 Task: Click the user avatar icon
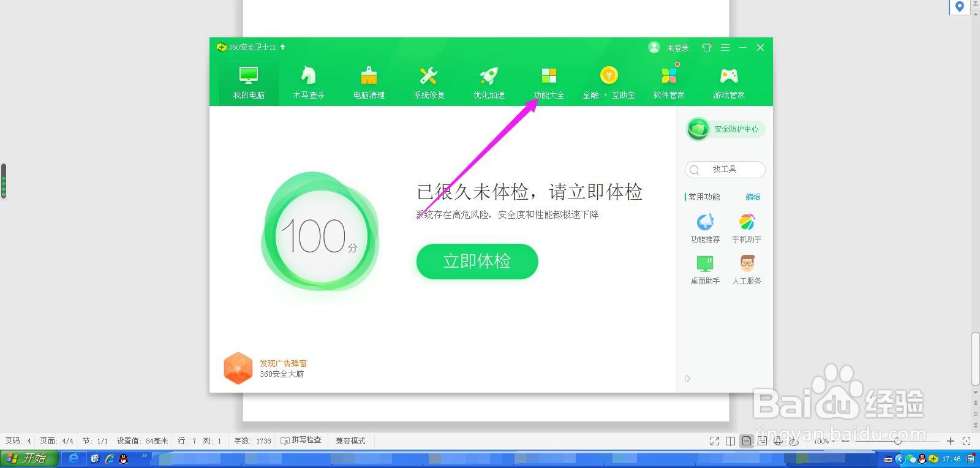(654, 47)
